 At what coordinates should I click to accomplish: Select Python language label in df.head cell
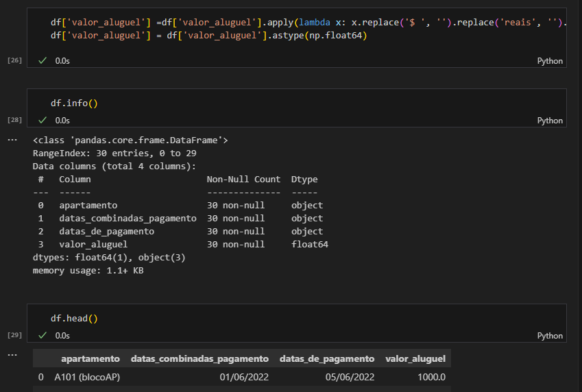tap(550, 336)
